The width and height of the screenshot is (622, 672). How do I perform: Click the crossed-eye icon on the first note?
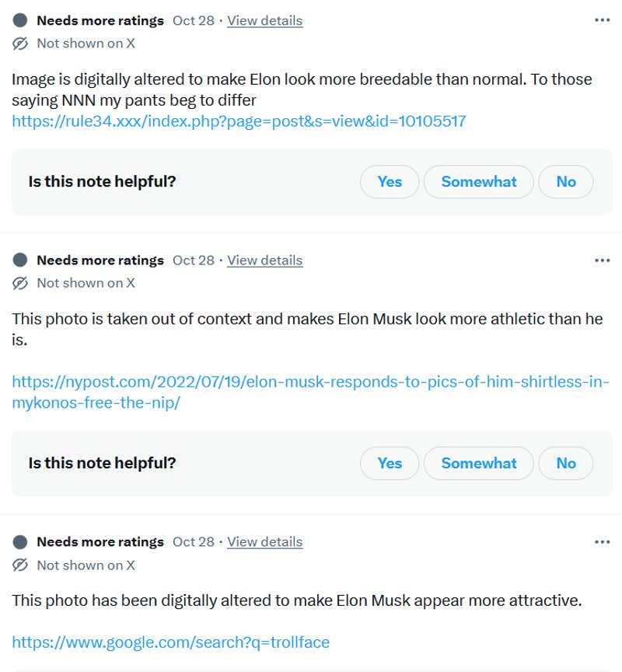[x=19, y=44]
